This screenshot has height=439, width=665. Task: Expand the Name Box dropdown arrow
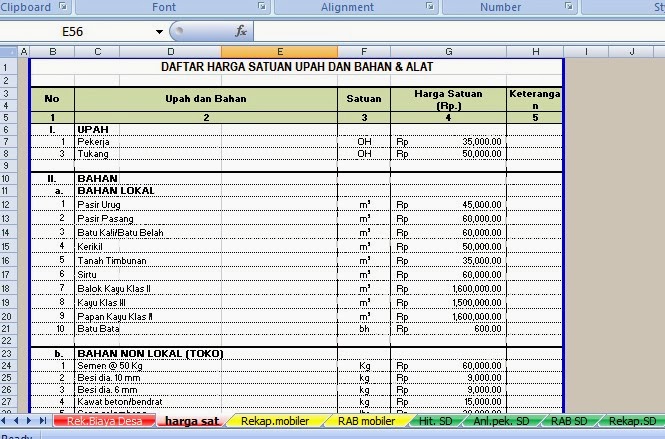tap(159, 31)
